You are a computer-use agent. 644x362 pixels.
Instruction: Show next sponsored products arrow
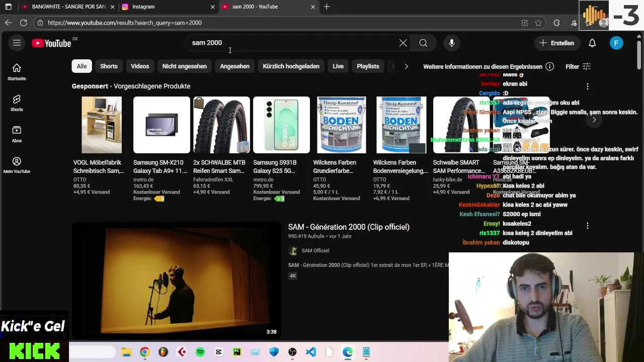[x=594, y=120]
